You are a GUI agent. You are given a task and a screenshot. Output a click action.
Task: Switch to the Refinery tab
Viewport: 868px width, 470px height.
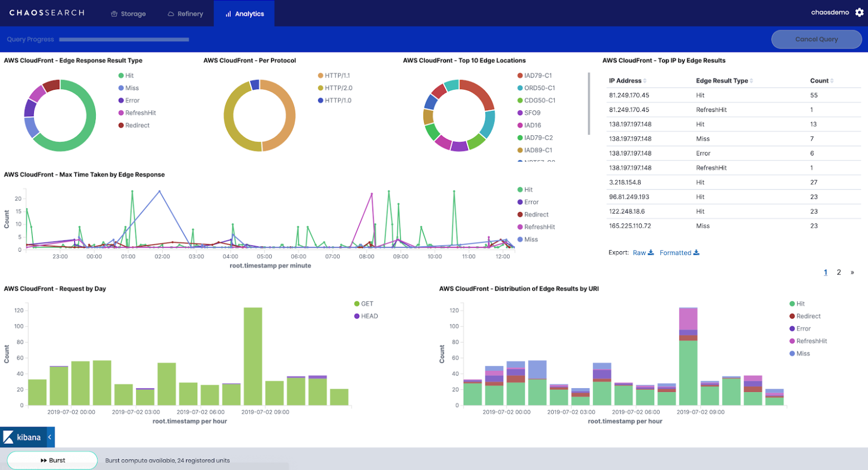[186, 14]
